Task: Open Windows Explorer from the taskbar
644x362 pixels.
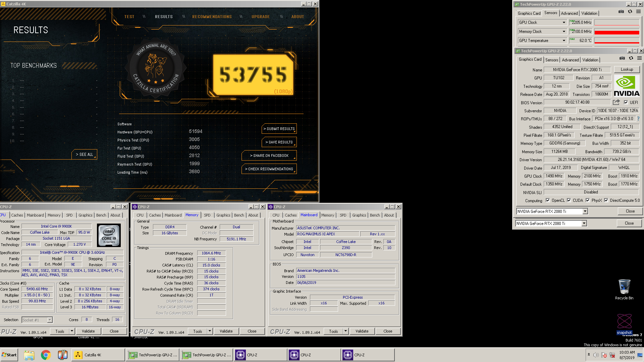Action: [x=29, y=355]
